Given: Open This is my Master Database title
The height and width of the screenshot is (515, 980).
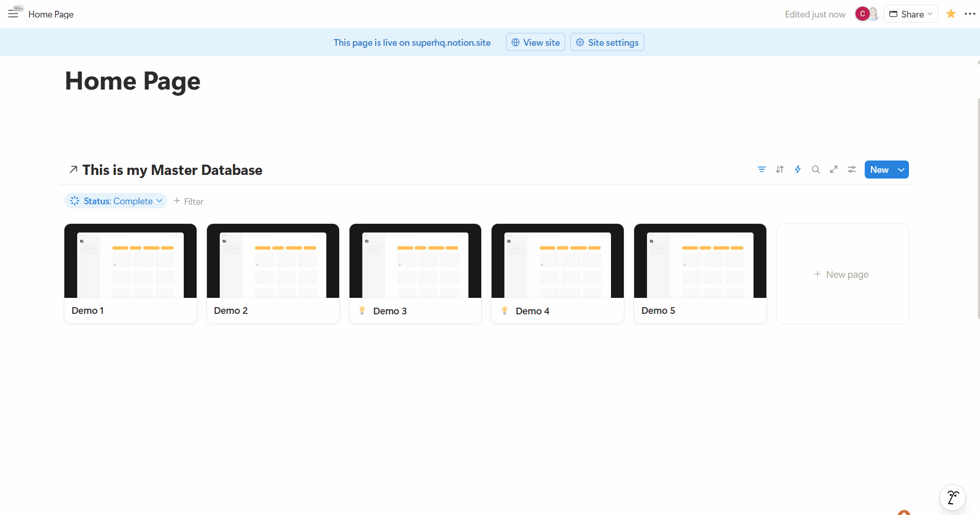Looking at the screenshot, I should (172, 170).
